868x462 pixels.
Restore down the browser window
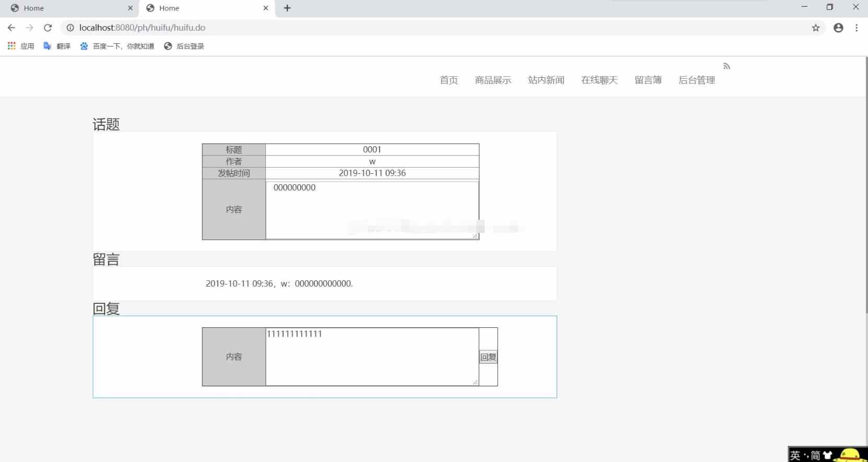[829, 7]
